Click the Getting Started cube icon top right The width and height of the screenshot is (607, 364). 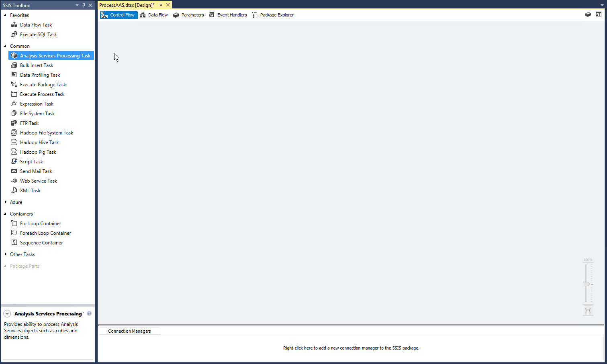tap(588, 14)
